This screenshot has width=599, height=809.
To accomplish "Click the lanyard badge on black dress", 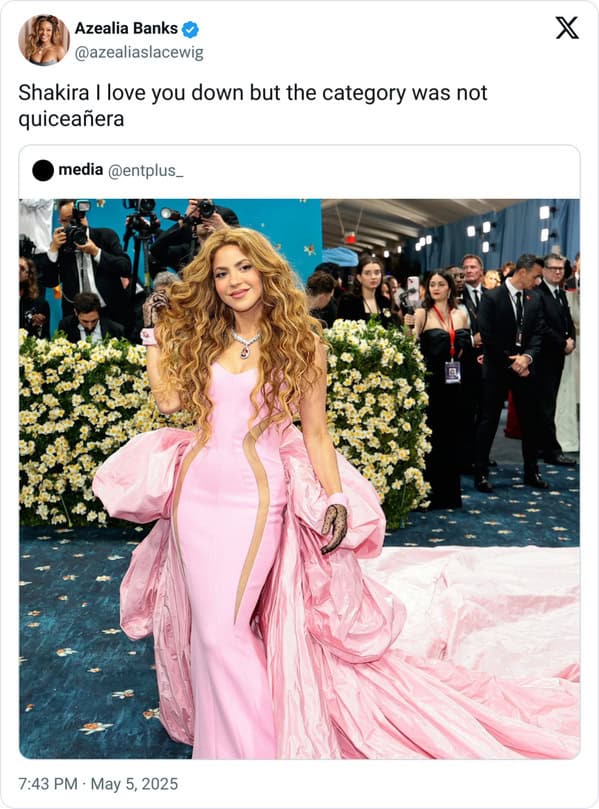I will click(x=452, y=371).
